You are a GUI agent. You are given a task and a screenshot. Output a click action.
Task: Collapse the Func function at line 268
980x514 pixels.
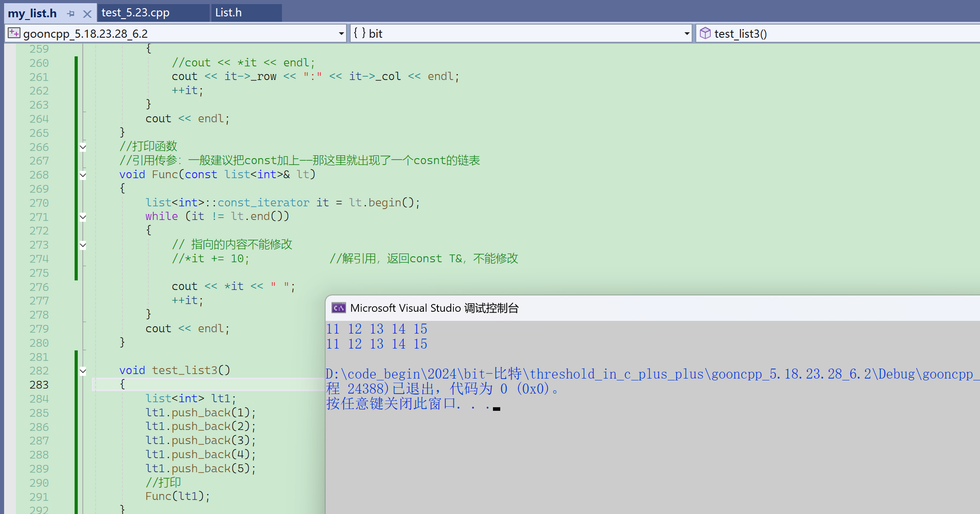(83, 175)
